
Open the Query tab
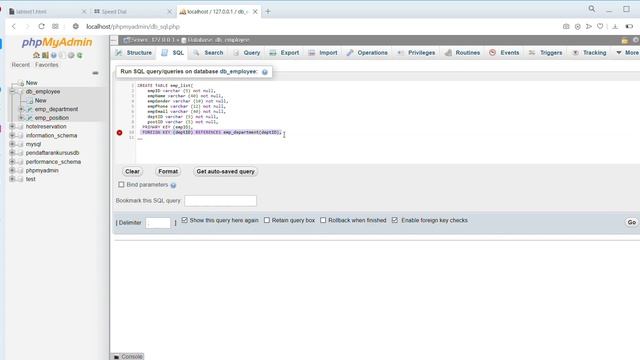pos(247,53)
